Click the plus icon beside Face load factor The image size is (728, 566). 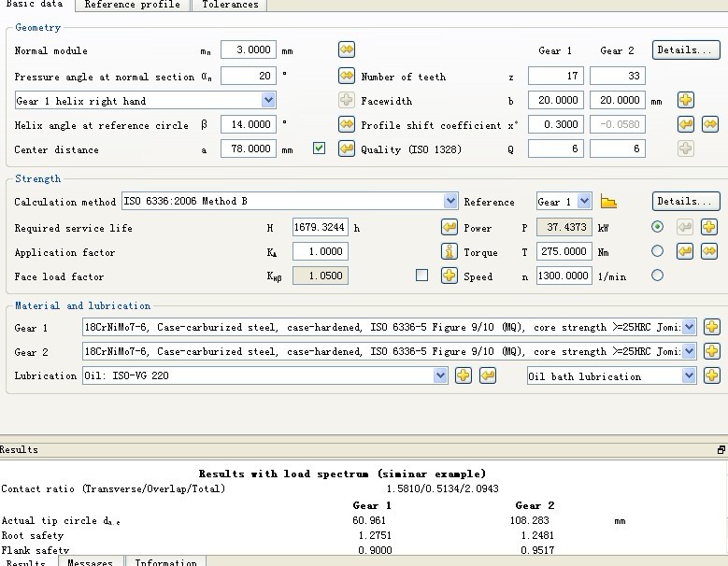point(449,276)
